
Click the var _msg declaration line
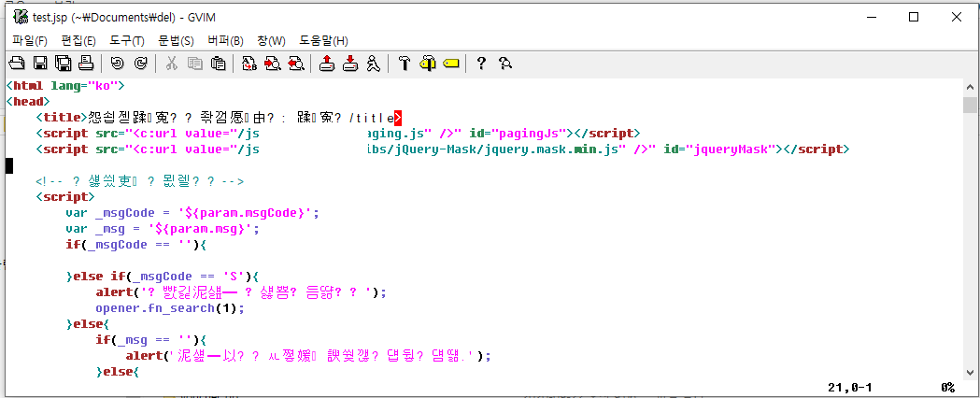coord(163,228)
